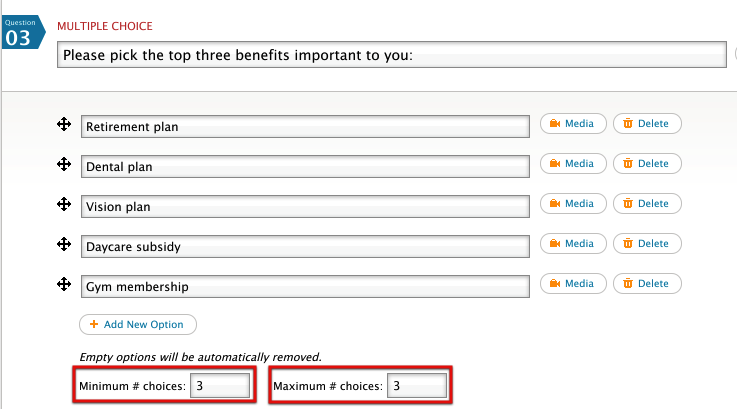Click the drag handle next to Vision plan
Image resolution: width=737 pixels, height=409 pixels.
[63, 204]
